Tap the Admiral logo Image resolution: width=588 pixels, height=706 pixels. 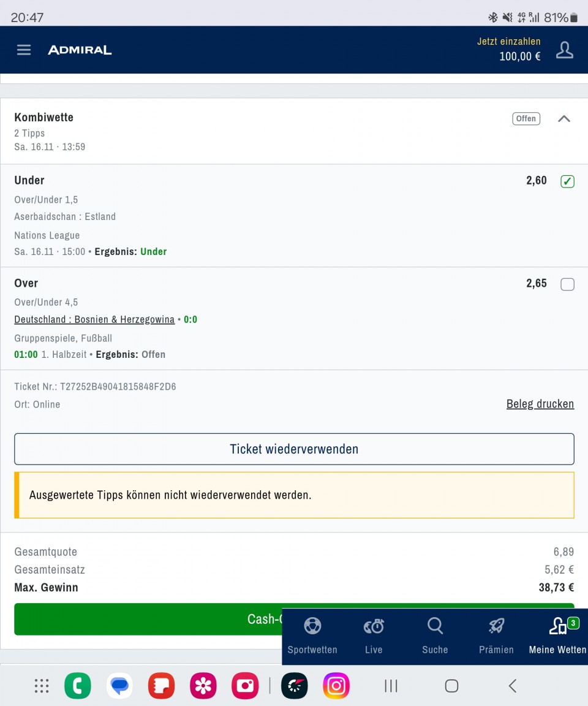(x=80, y=50)
